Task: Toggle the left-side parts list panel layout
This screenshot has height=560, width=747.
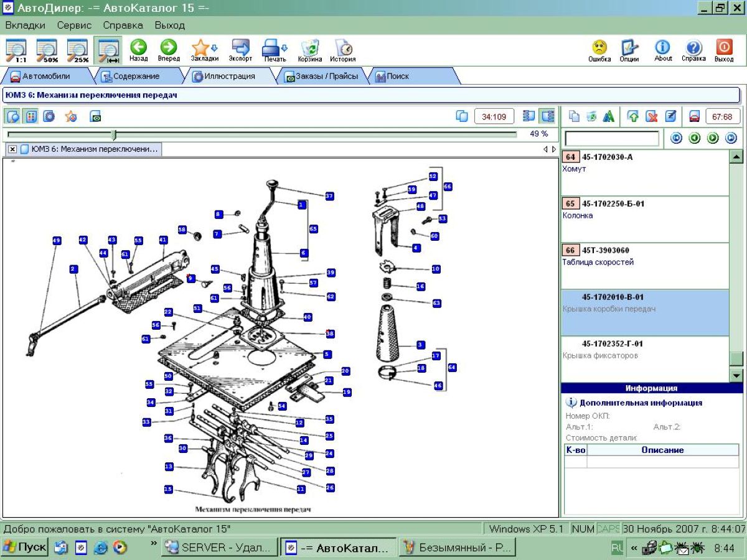Action: click(529, 116)
